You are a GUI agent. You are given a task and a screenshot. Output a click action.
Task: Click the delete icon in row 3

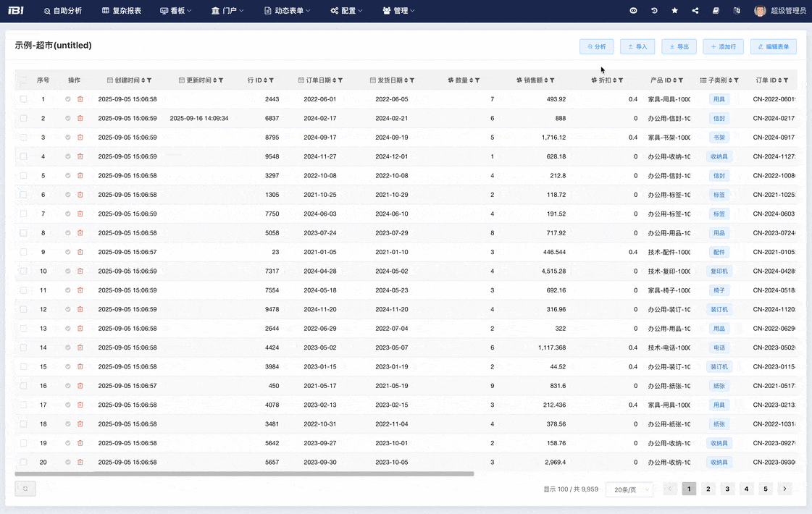(80, 138)
